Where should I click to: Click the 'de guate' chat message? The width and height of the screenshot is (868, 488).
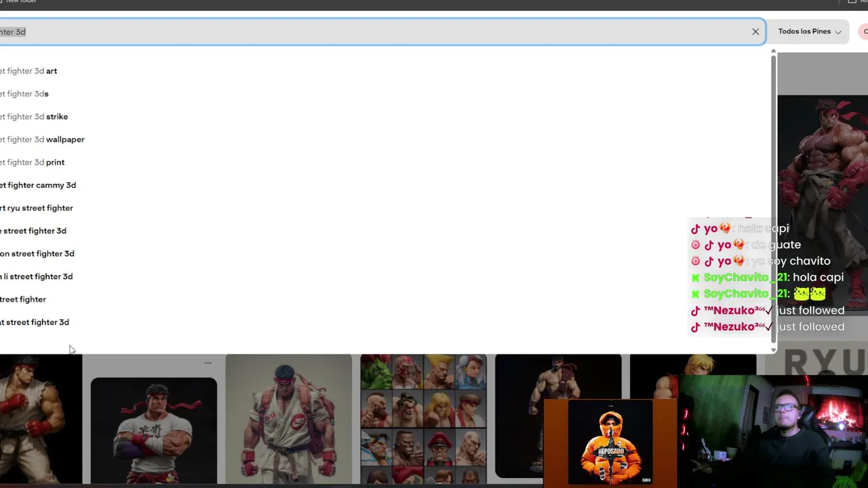tap(746, 245)
